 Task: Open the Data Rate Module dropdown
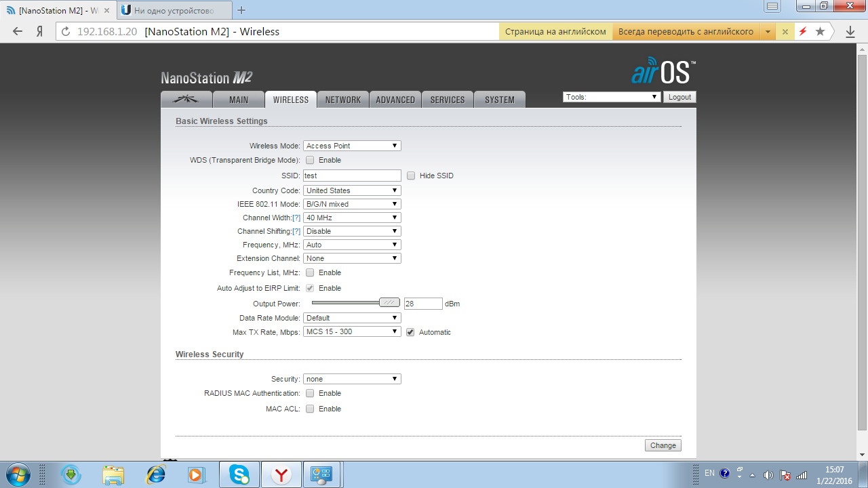pos(352,318)
